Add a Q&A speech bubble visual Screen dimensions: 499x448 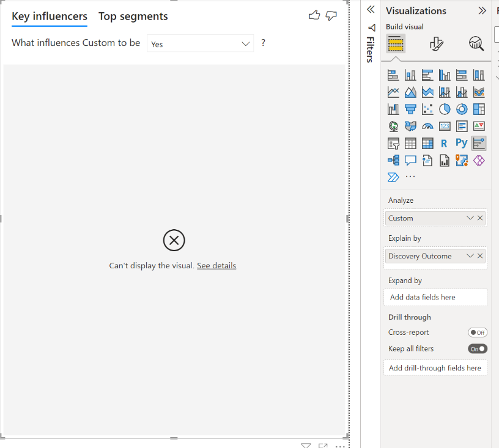(x=410, y=160)
